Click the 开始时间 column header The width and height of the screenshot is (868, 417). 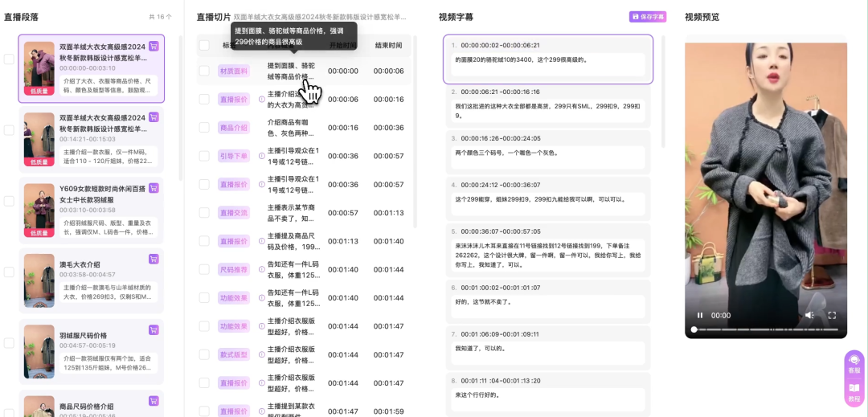click(342, 45)
